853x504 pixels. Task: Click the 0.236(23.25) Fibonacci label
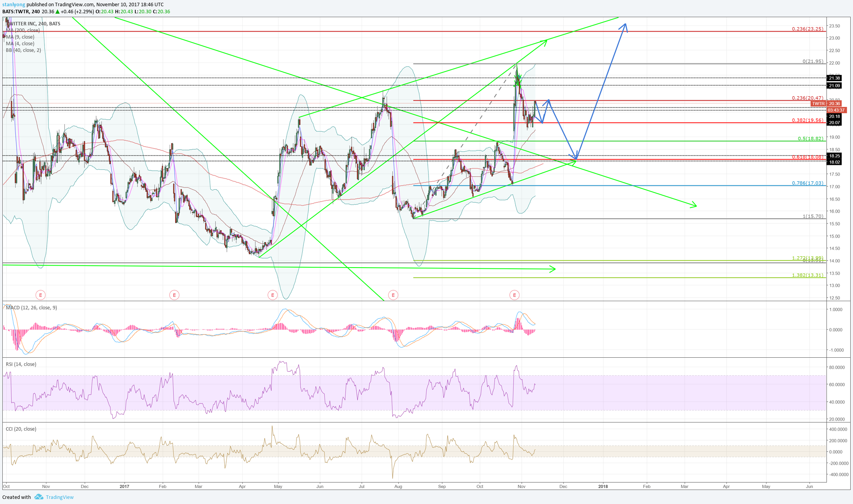pos(807,29)
